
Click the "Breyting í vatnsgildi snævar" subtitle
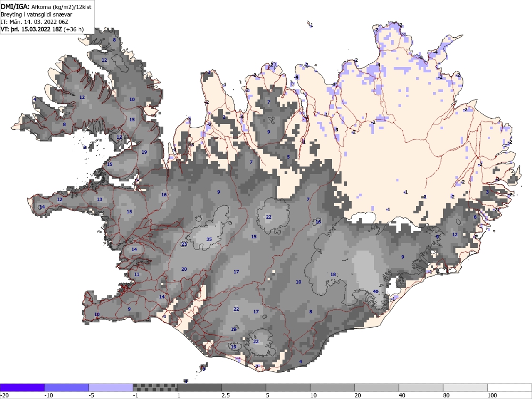pos(36,14)
